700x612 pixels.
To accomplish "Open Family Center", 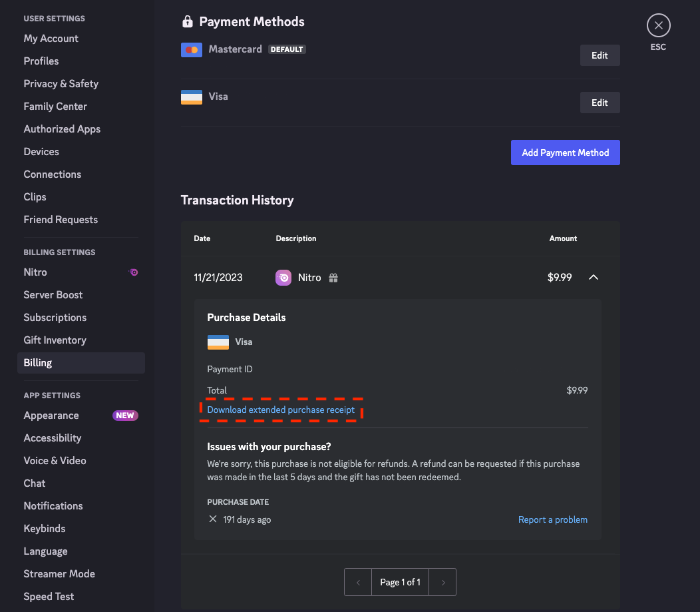I will click(x=55, y=107).
